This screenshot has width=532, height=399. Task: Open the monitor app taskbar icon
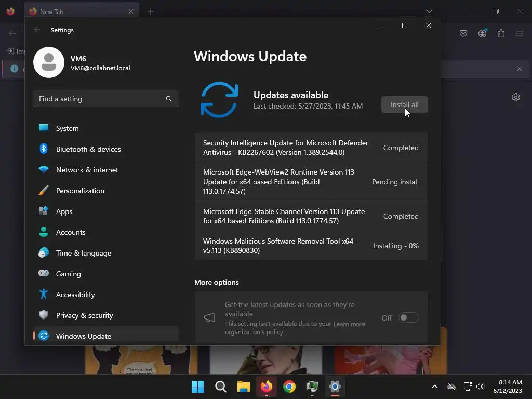312,387
